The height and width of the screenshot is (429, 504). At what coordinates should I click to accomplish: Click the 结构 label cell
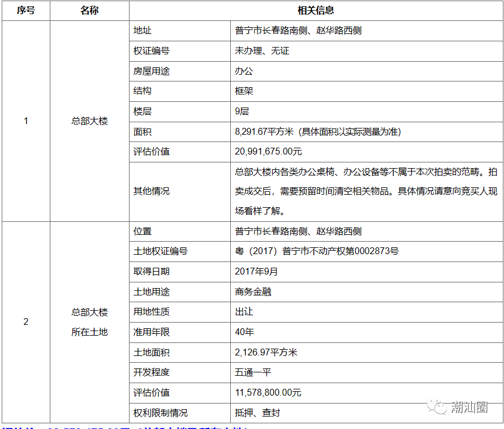pos(180,91)
